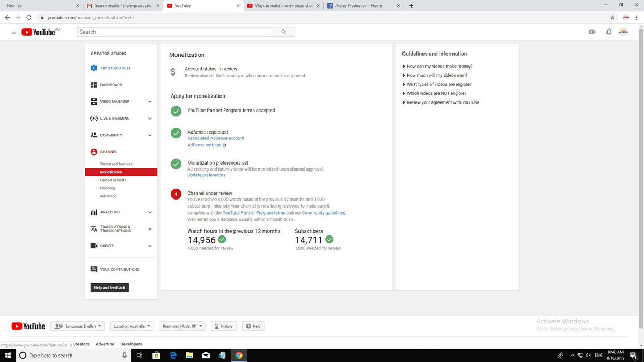Click the Help and feedback button
The height and width of the screenshot is (362, 644).
109,287
